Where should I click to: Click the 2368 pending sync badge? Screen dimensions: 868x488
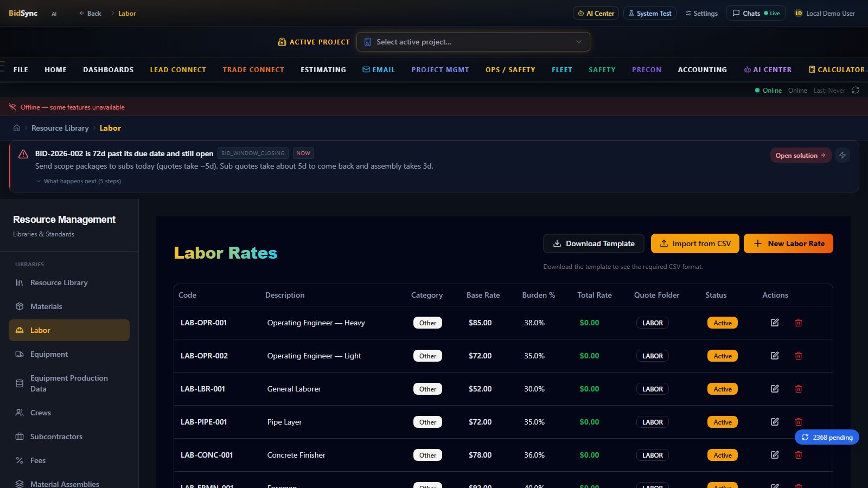(x=827, y=437)
